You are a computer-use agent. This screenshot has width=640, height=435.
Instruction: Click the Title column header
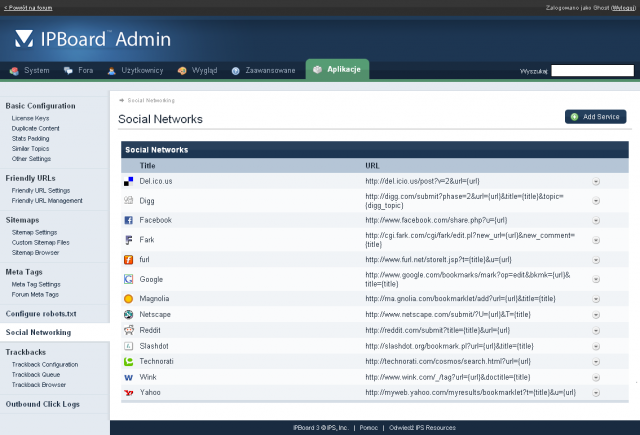[147, 166]
